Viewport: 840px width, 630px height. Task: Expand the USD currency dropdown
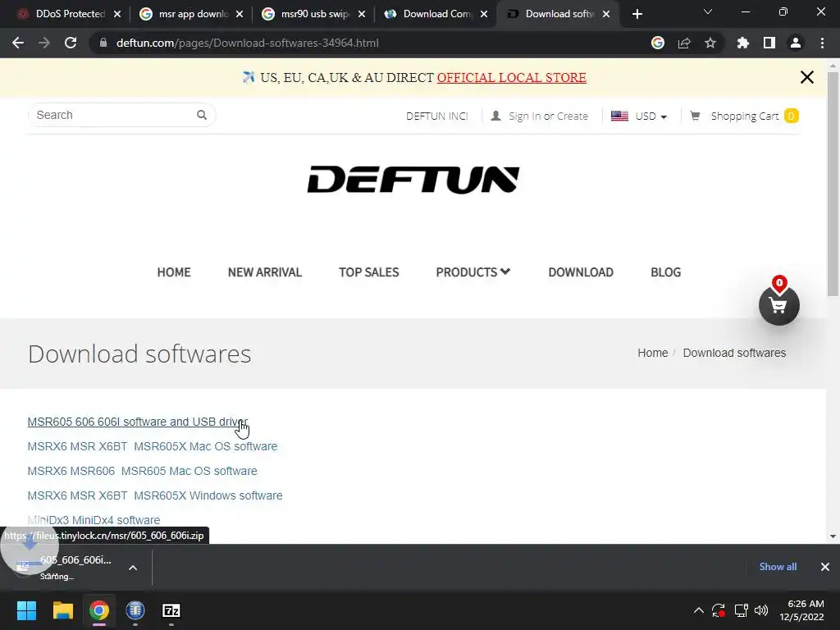[639, 116]
